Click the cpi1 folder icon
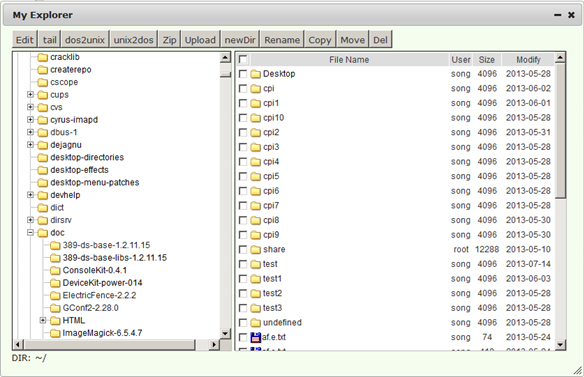This screenshot has width=584, height=377. click(256, 103)
